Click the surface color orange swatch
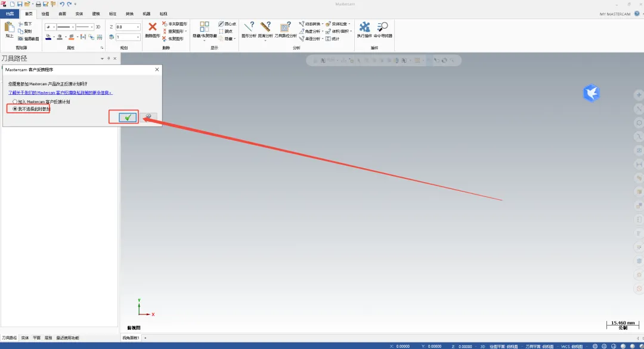 click(x=72, y=37)
